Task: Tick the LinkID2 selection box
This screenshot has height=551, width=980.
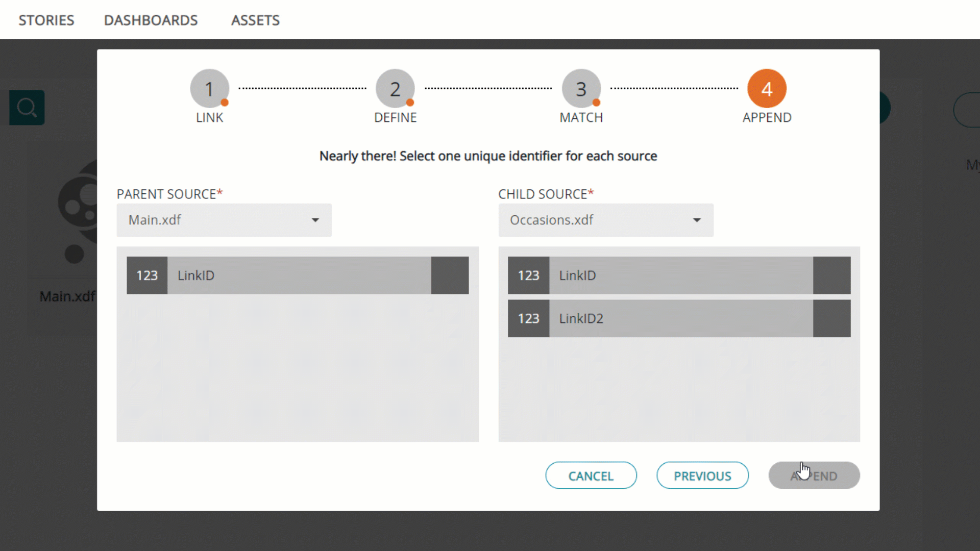Action: tap(831, 318)
